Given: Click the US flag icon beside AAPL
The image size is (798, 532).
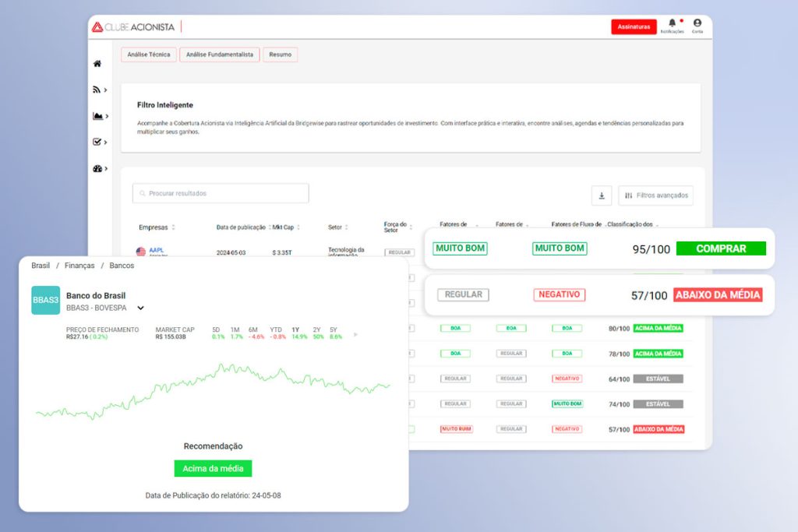Looking at the screenshot, I should click(x=141, y=252).
